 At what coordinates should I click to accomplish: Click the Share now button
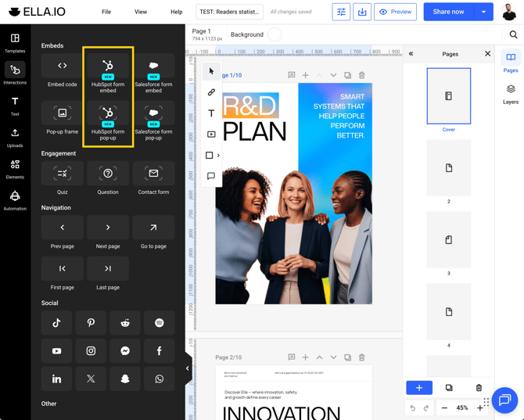point(448,12)
